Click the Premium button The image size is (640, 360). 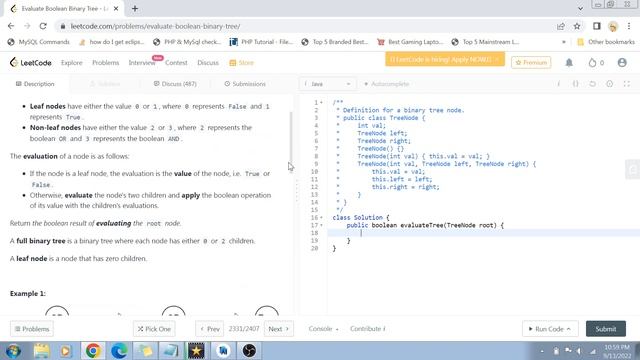(531, 62)
